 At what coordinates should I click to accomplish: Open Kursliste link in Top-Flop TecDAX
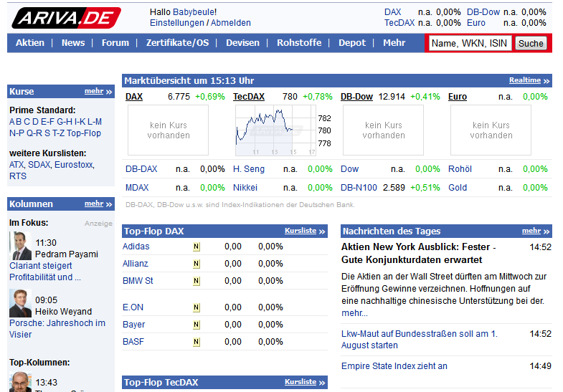point(301,382)
